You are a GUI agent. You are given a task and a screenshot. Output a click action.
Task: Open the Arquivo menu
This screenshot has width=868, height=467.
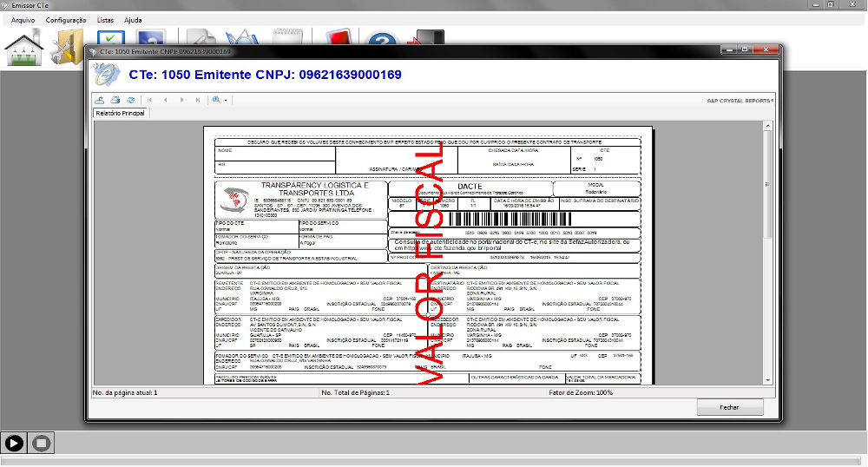coord(23,19)
